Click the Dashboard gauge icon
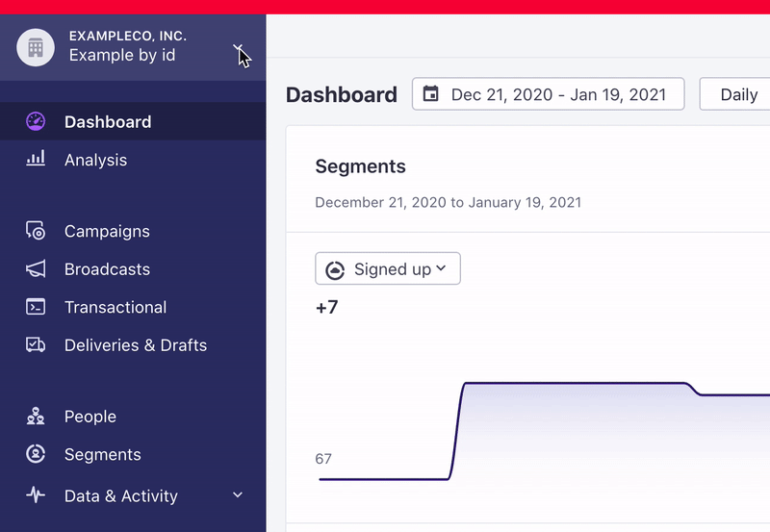The image size is (770, 532). click(x=36, y=122)
